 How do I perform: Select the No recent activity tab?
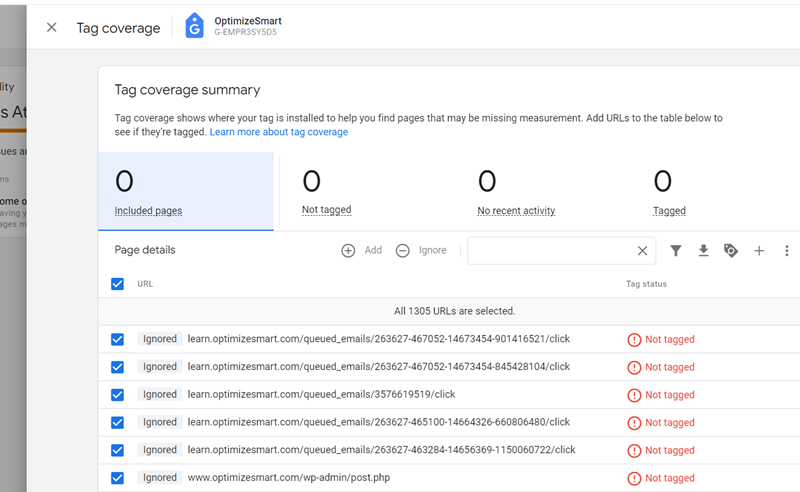pos(516,191)
